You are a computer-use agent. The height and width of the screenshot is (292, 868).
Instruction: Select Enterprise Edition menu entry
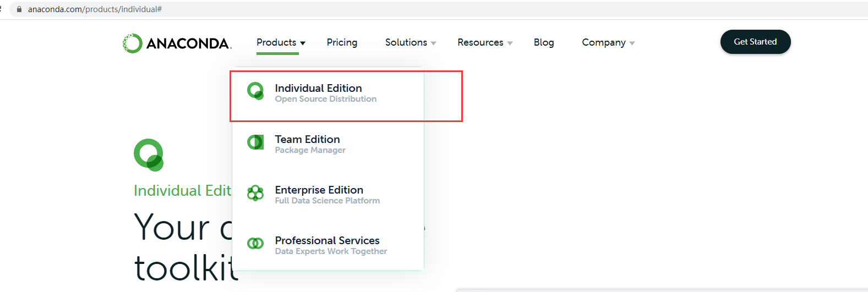319,190
